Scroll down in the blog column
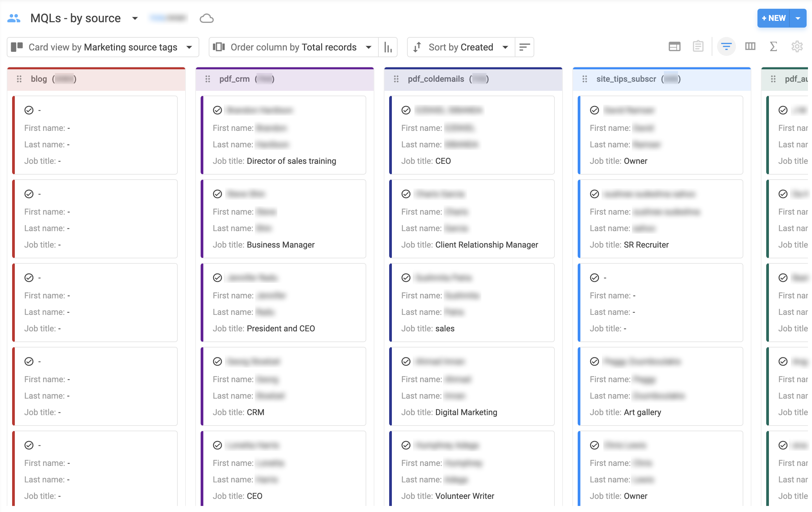812x512 pixels. tap(94, 472)
